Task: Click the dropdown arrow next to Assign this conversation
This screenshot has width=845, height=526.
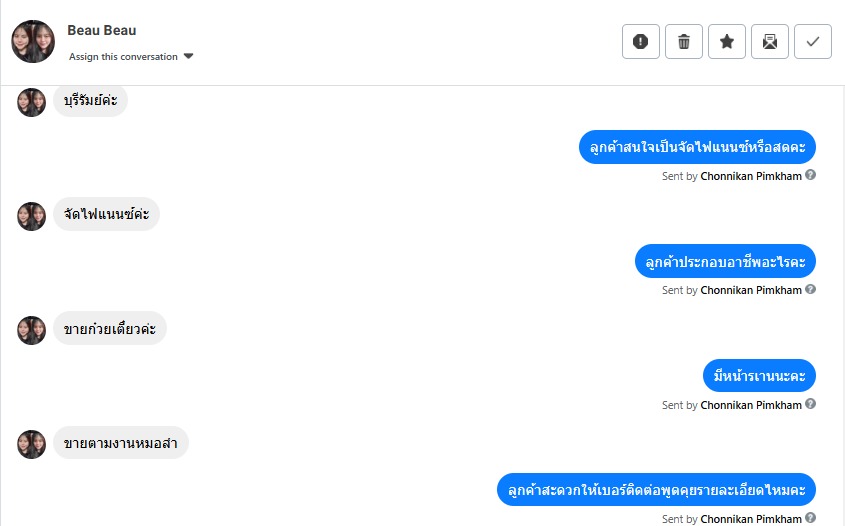Action: click(x=189, y=57)
